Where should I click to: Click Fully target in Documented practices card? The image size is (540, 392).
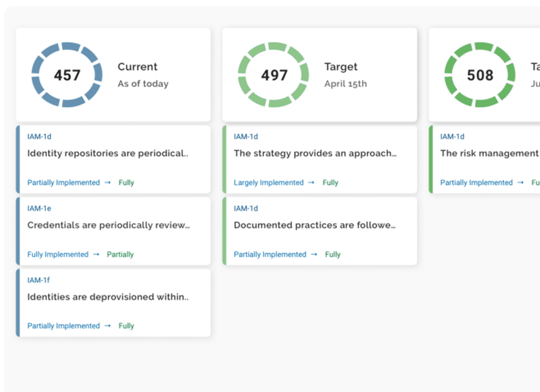pos(333,254)
